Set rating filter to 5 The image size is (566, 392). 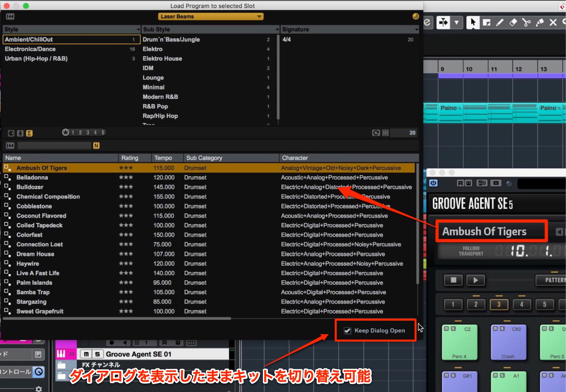103,132
